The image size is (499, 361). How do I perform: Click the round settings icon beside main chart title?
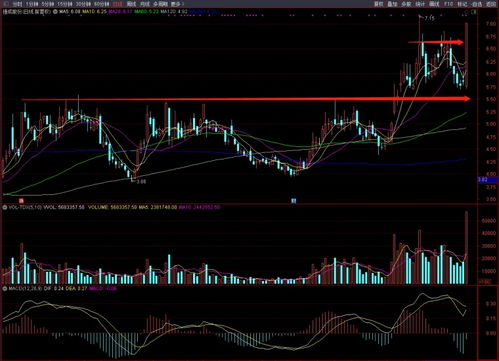pyautogui.click(x=55, y=12)
